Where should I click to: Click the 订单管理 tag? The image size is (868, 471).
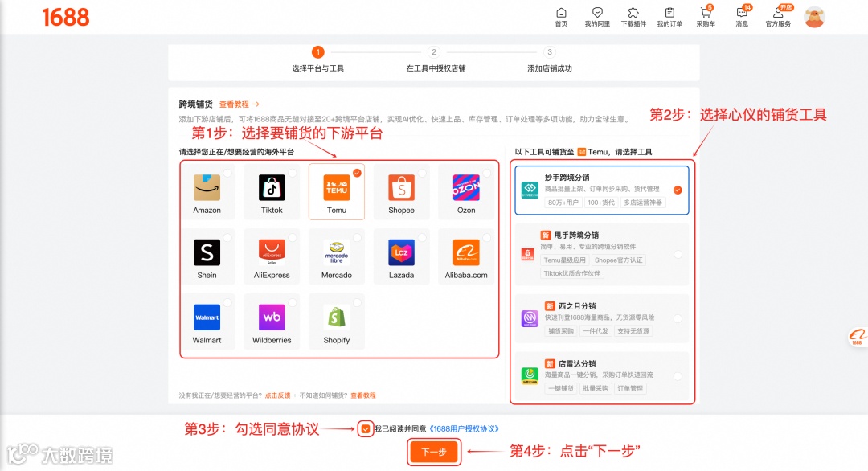(x=630, y=388)
